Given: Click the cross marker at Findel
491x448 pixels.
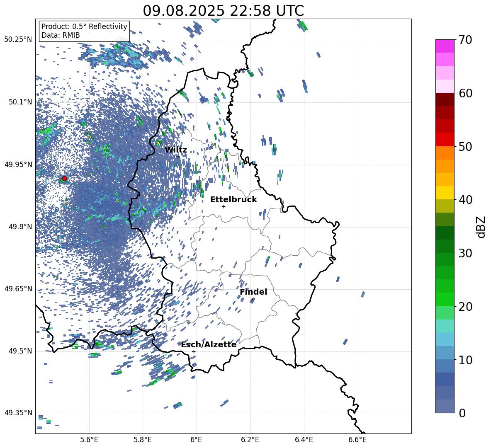Looking at the screenshot, I should click(x=253, y=299).
